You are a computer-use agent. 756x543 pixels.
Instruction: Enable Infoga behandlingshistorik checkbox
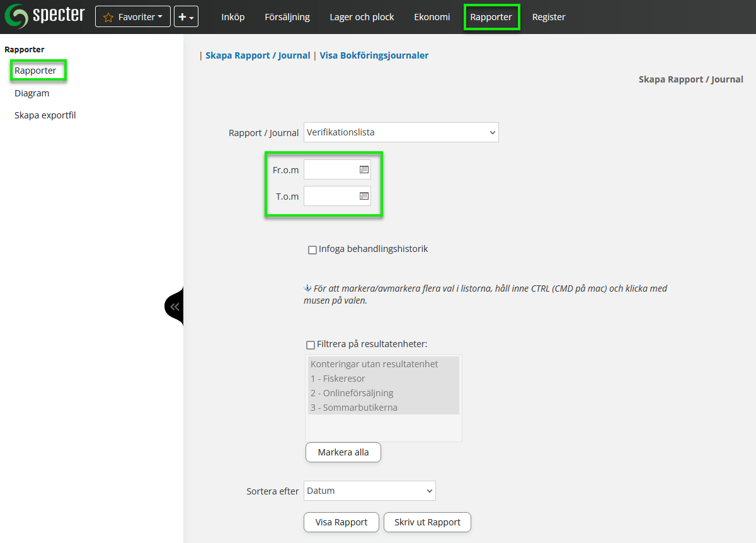[312, 250]
